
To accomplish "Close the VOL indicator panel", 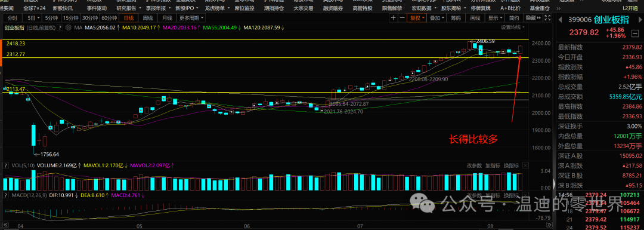I will (x=525, y=166).
